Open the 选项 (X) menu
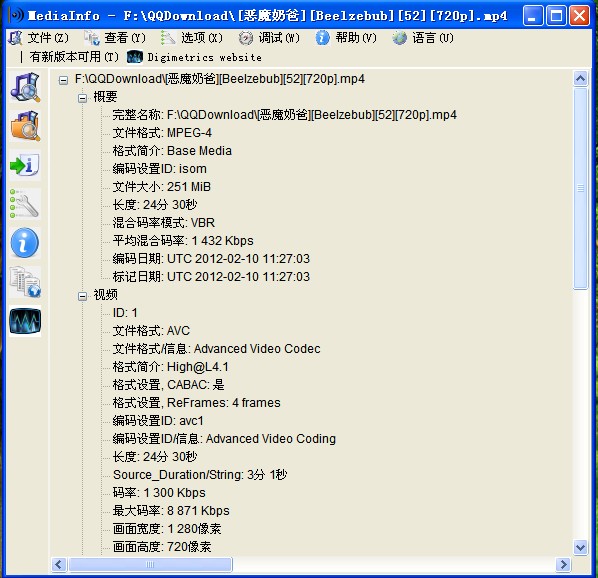598x578 pixels. 192,38
